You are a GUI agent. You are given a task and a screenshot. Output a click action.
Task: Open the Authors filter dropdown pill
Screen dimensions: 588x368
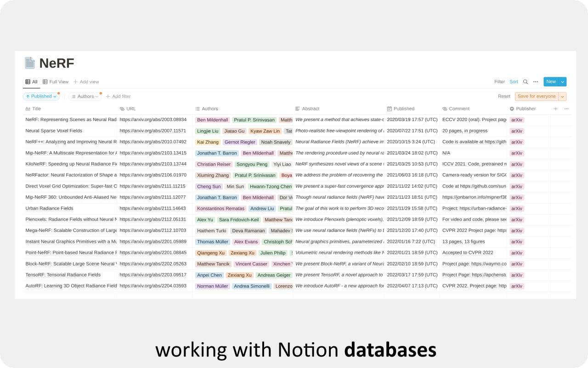click(x=85, y=96)
